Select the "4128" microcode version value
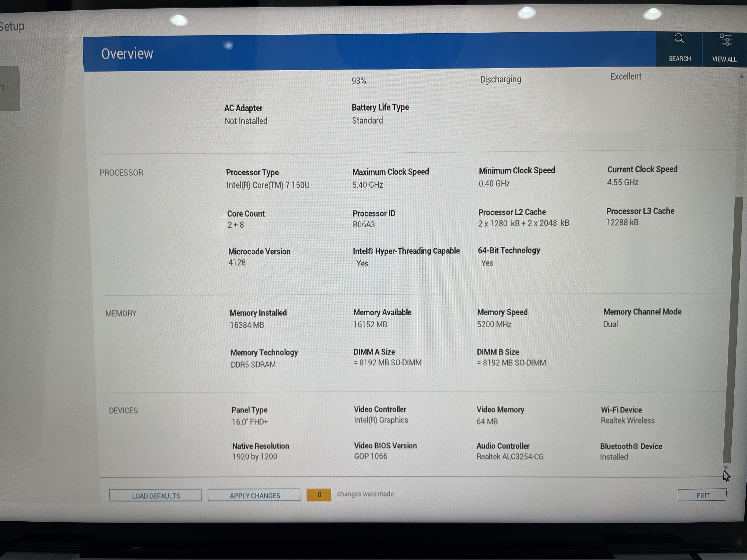Viewport: 747px width, 560px height. [237, 263]
